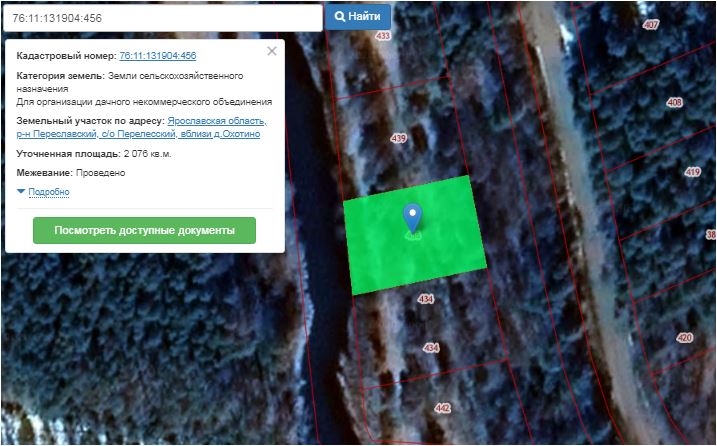The width and height of the screenshot is (717, 446).
Task: Click parcel label 439 on map
Action: (399, 138)
